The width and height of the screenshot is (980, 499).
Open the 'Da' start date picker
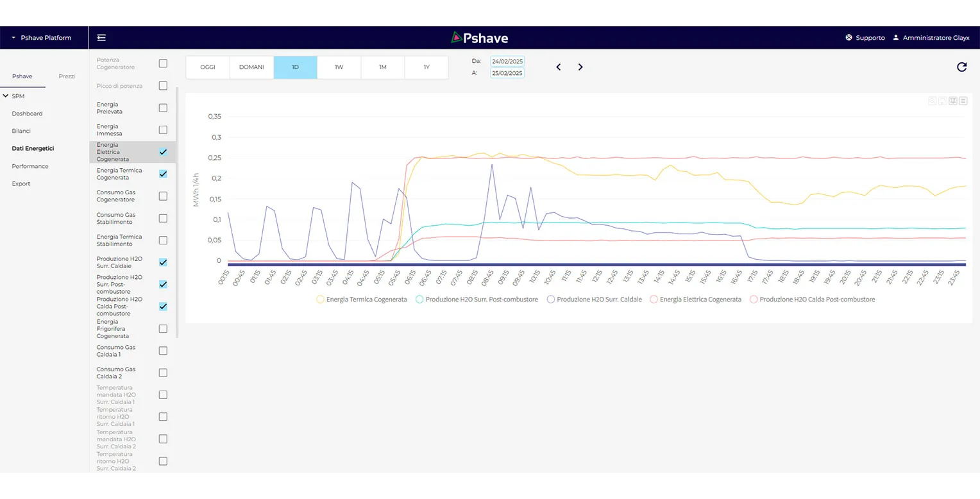[507, 61]
